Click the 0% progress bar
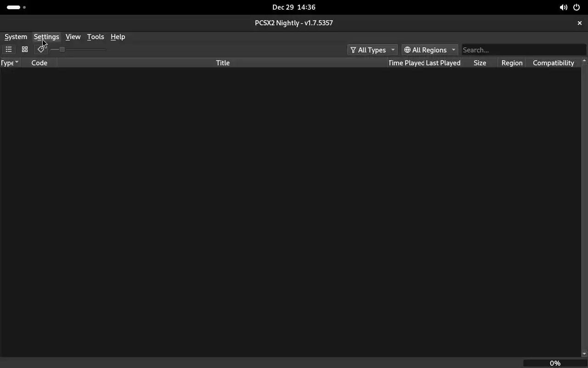Screen dimensions: 588x368 click(555, 363)
